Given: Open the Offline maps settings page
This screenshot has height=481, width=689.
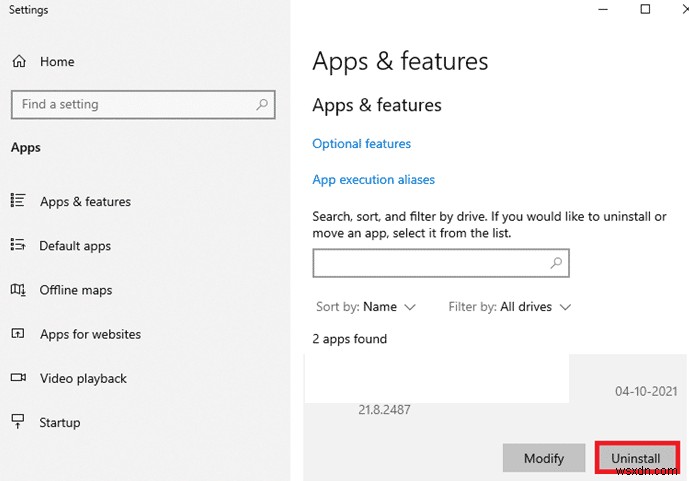Looking at the screenshot, I should click(76, 290).
